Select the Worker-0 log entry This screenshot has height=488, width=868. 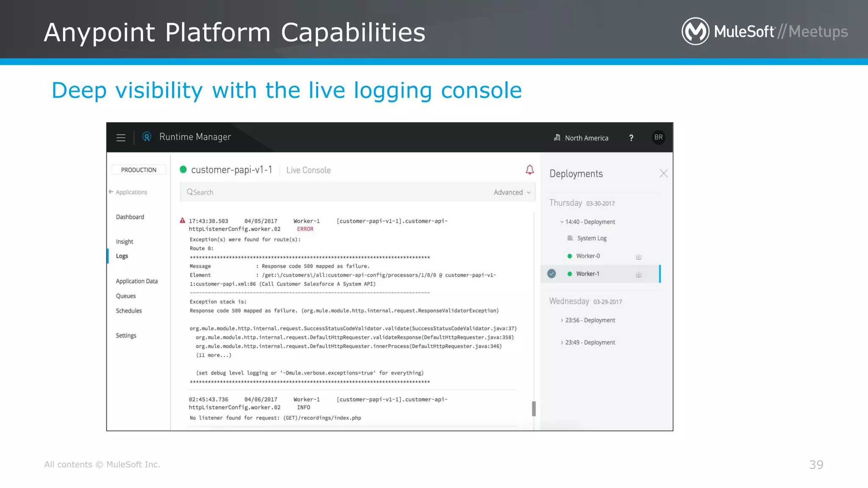pos(588,256)
